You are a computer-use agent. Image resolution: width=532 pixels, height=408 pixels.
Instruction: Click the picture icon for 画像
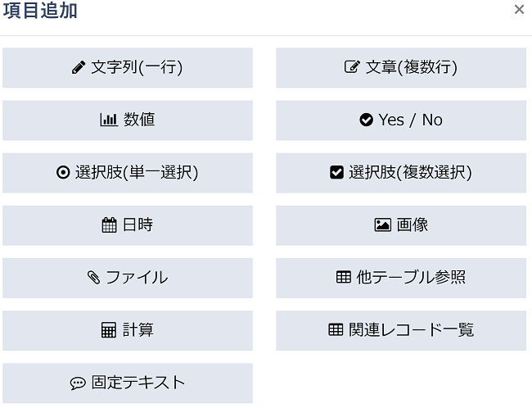pos(382,225)
